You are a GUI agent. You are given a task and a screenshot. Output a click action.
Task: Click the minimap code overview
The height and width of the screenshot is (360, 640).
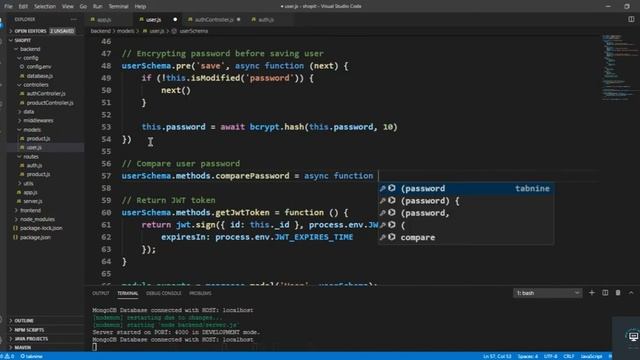[x=620, y=67]
